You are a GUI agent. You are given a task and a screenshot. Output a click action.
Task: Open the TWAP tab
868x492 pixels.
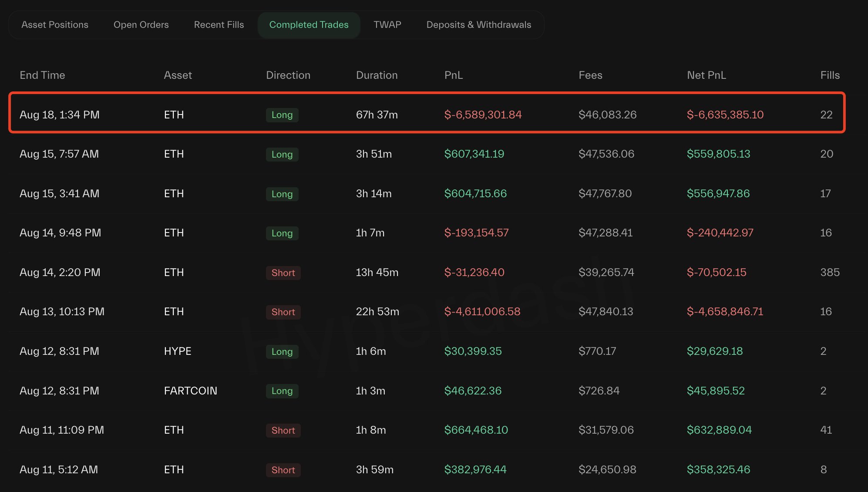coord(387,25)
